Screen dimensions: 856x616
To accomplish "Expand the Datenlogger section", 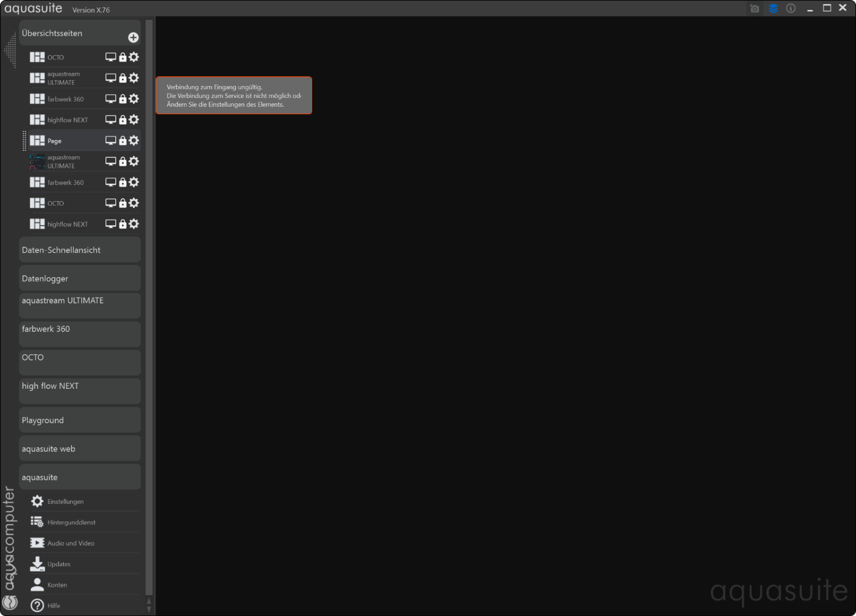I will [x=80, y=278].
